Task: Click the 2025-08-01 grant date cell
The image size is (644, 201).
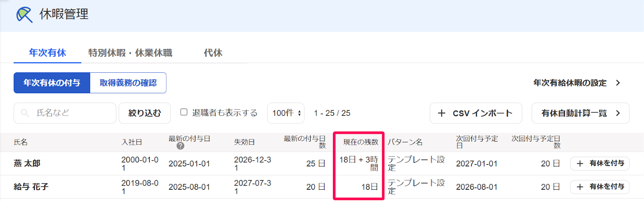Action: point(189,187)
